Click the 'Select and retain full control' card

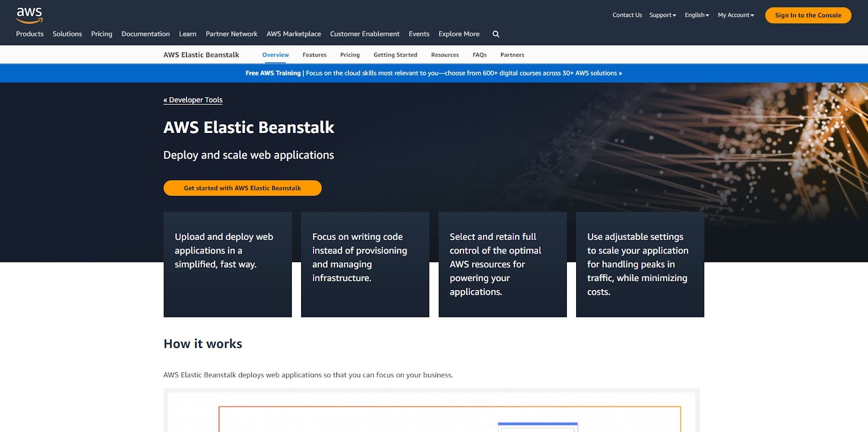[x=502, y=264]
